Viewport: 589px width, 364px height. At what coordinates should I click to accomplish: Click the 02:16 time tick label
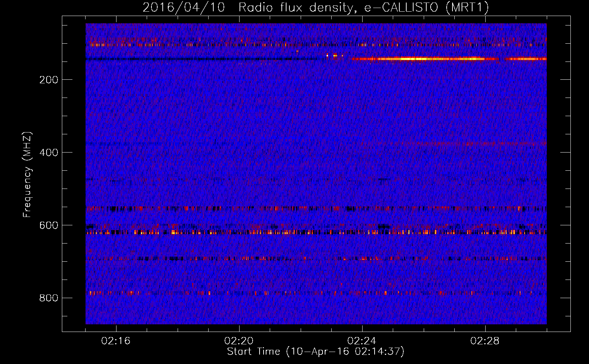[x=116, y=341]
